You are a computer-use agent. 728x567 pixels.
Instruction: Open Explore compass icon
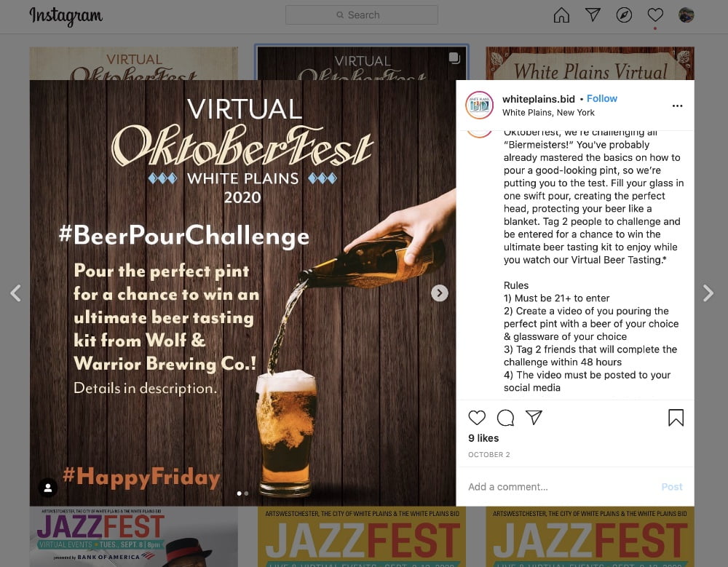(x=624, y=15)
